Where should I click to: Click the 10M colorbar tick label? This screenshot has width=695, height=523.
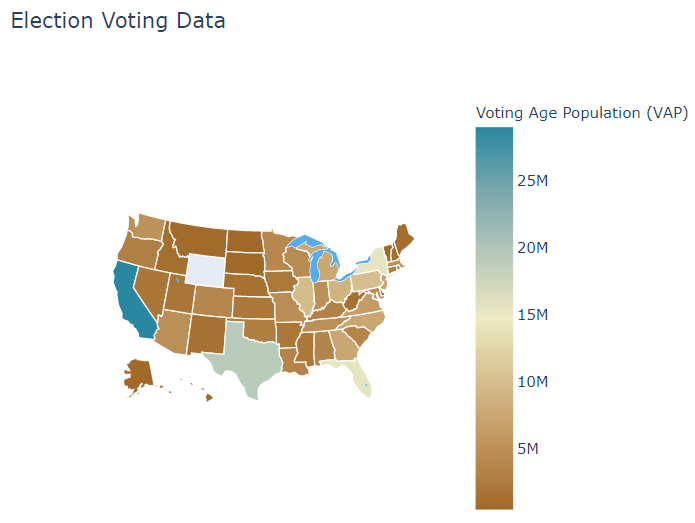tap(531, 382)
